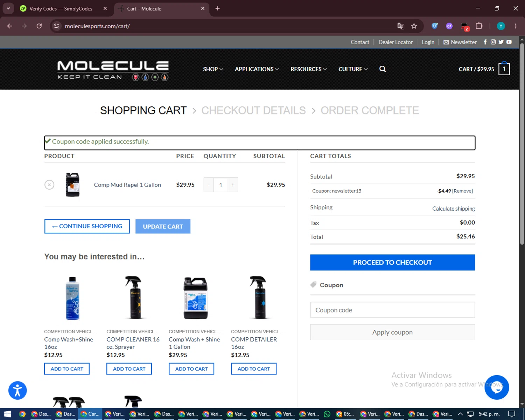View site information icon in address bar
Viewport: 525px width, 420px height.
[x=57, y=26]
